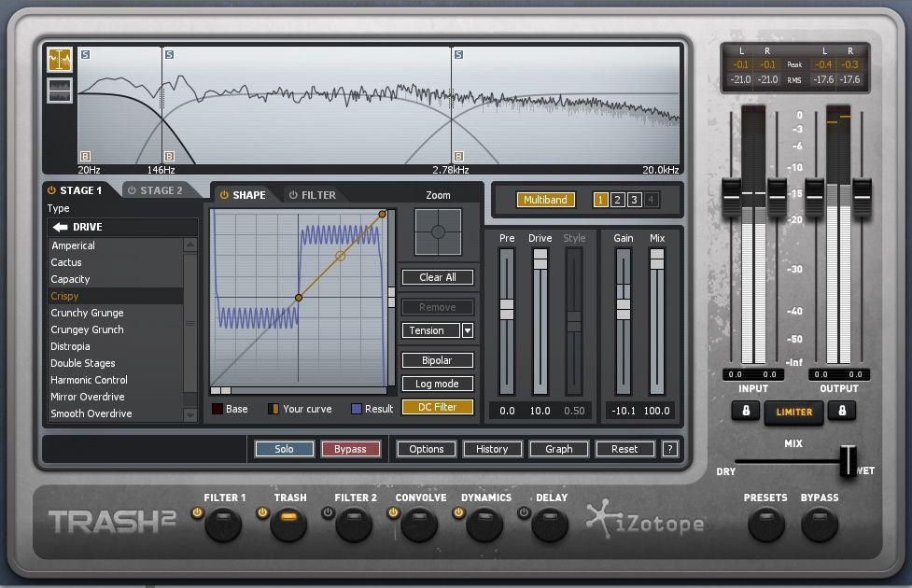The height and width of the screenshot is (588, 912).
Task: Click the Pre slider handle
Action: [x=507, y=310]
